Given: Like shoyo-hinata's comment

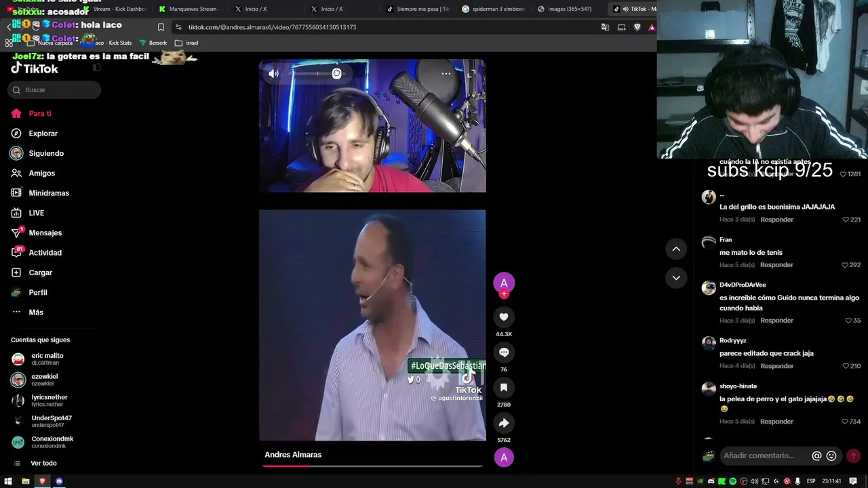Looking at the screenshot, I should tap(846, 422).
